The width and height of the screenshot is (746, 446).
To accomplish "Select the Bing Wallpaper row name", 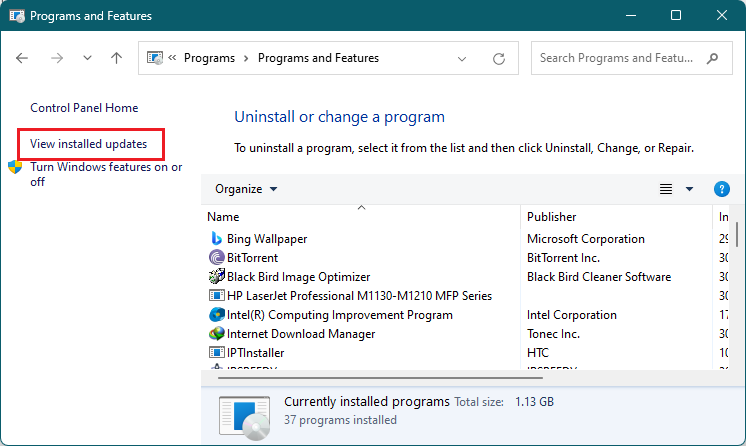I will [267, 239].
